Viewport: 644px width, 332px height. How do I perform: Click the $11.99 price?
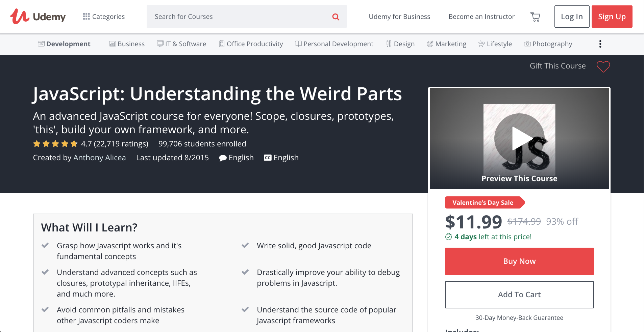point(473,222)
